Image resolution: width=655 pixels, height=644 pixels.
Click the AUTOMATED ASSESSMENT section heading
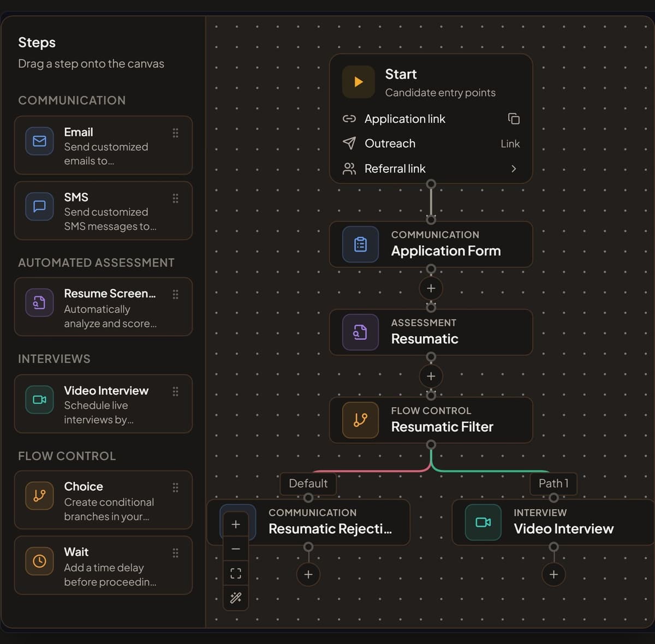coord(96,263)
